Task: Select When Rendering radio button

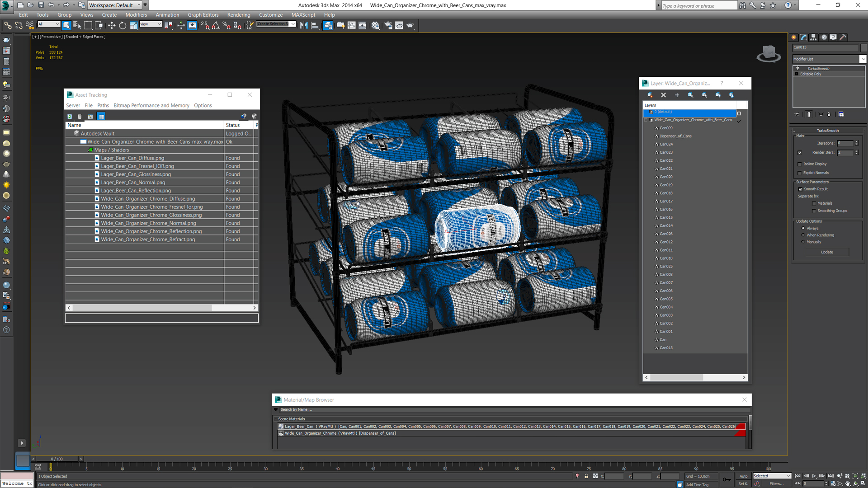Action: pos(803,235)
